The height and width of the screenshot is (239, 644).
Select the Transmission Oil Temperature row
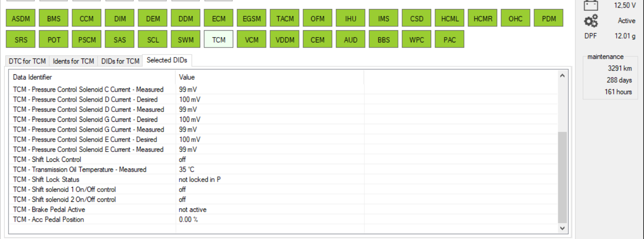pos(80,169)
